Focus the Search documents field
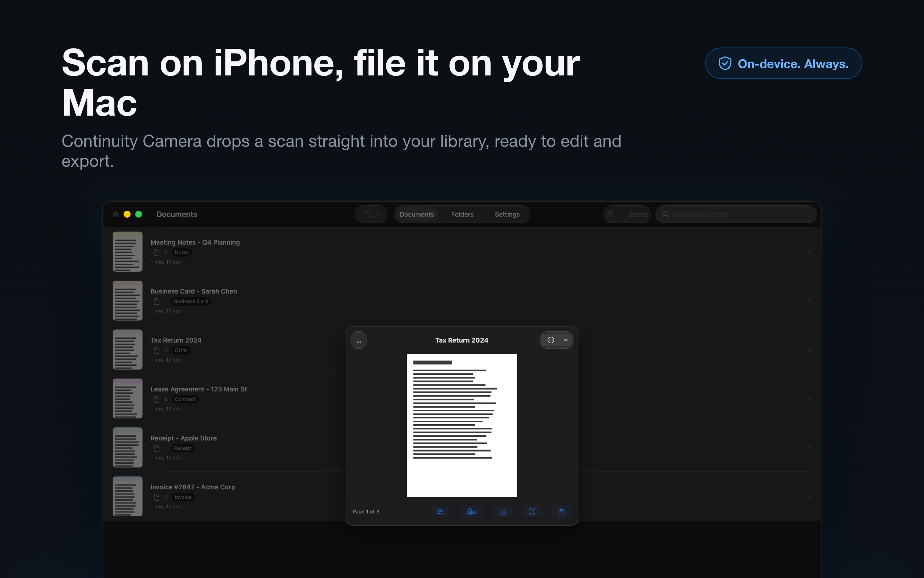 coord(736,214)
